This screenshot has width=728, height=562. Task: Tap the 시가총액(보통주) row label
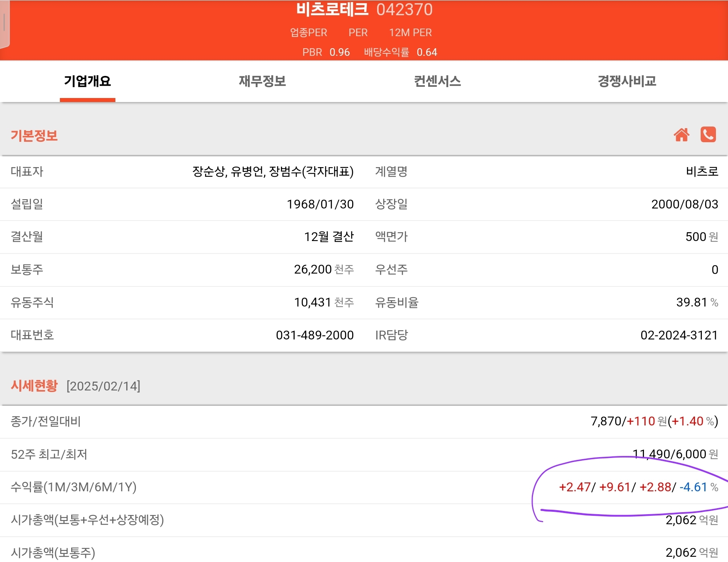(x=53, y=553)
